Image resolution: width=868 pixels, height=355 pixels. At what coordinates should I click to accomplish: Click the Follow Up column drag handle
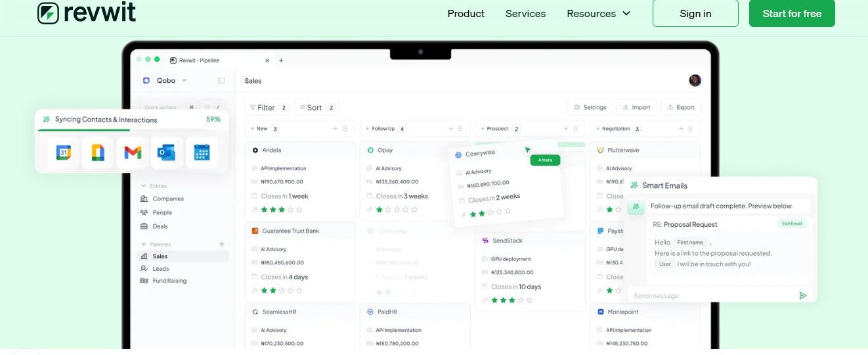coord(460,129)
